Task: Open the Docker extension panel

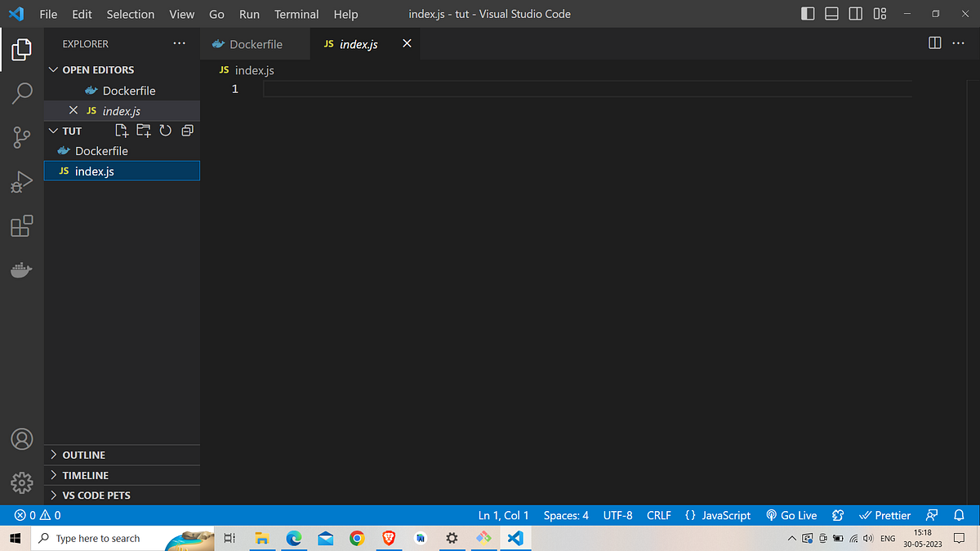Action: coord(22,269)
